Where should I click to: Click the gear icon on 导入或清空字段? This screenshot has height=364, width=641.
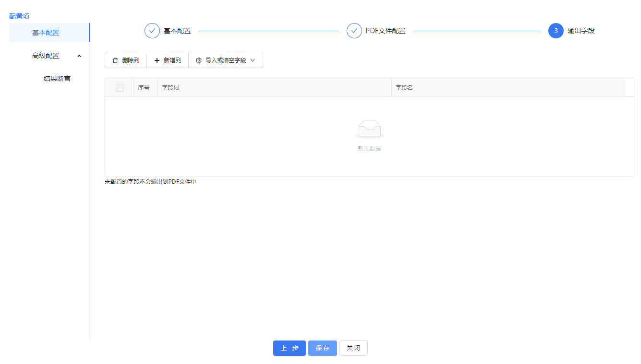point(199,60)
